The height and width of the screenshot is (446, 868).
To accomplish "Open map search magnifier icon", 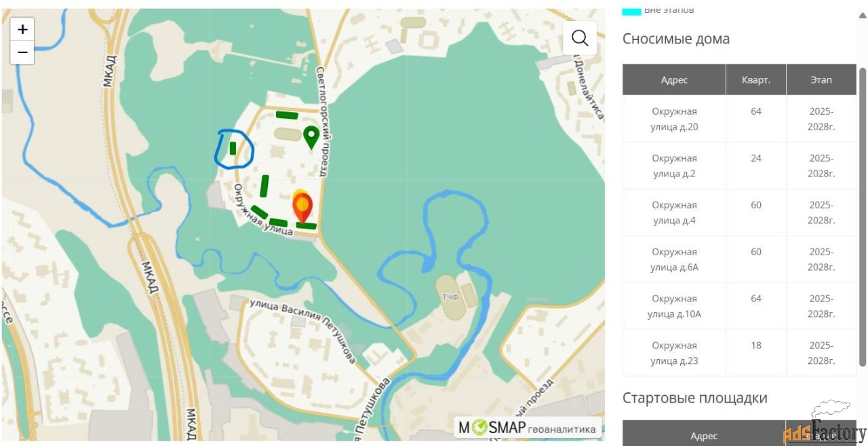I will pos(580,38).
